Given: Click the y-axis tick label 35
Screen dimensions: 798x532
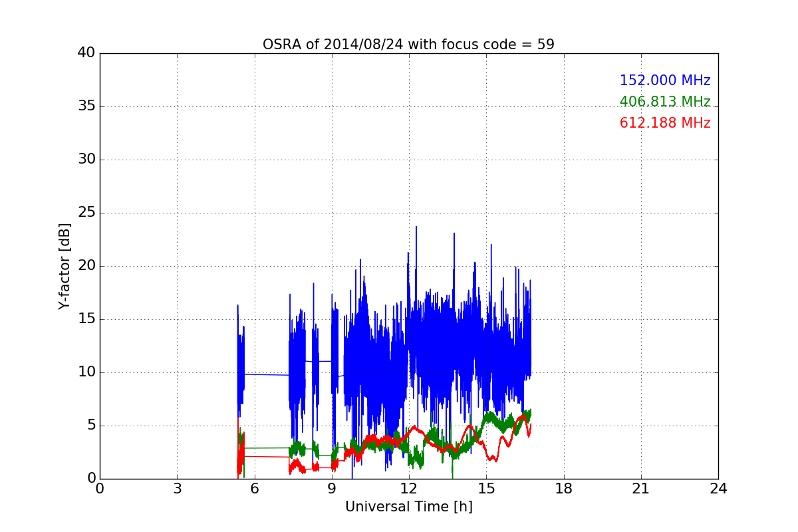Looking at the screenshot, I should point(86,106).
